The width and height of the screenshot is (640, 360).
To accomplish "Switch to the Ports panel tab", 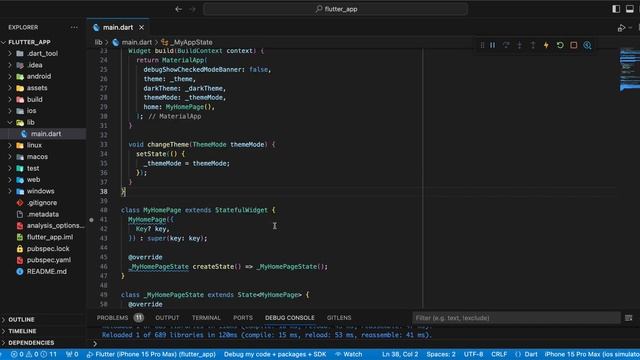I will pyautogui.click(x=243, y=318).
